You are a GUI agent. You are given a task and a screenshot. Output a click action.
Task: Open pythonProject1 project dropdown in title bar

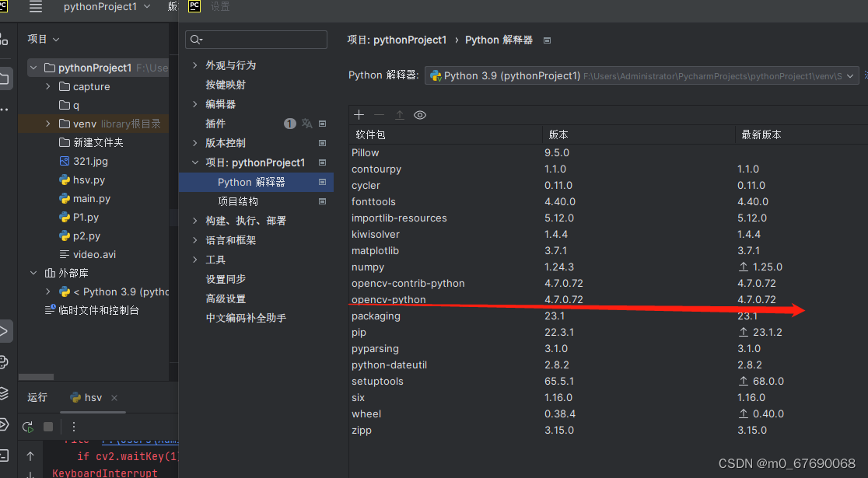(x=107, y=7)
